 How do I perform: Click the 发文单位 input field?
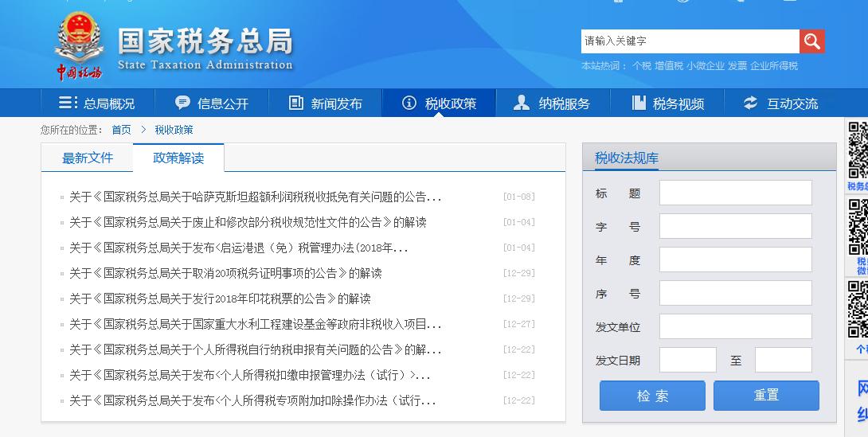pyautogui.click(x=736, y=326)
